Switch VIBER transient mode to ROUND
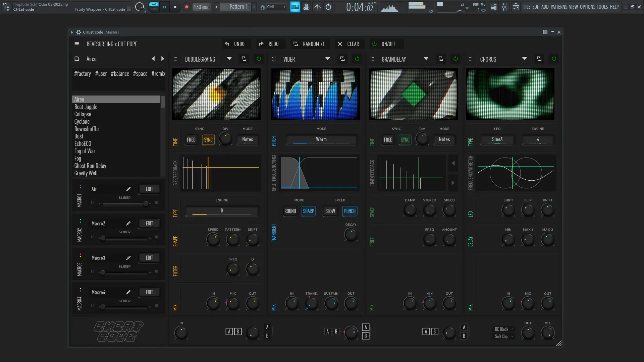 click(x=290, y=211)
